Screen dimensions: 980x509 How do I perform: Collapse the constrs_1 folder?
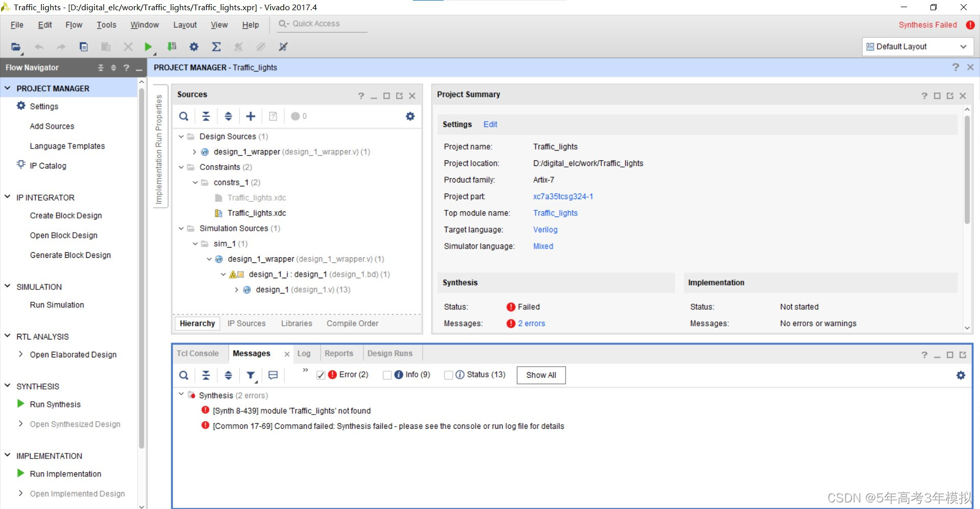pyautogui.click(x=195, y=182)
